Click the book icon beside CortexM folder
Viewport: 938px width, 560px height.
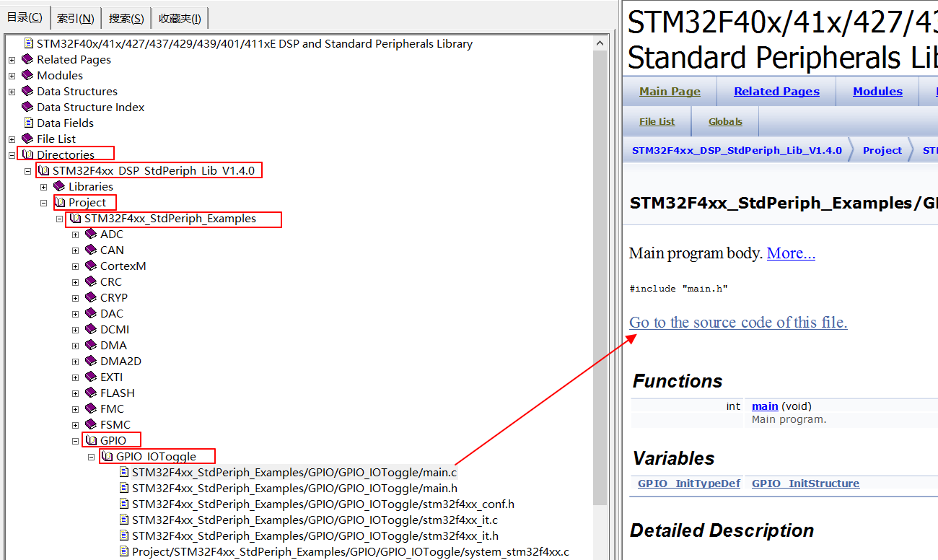pos(91,266)
